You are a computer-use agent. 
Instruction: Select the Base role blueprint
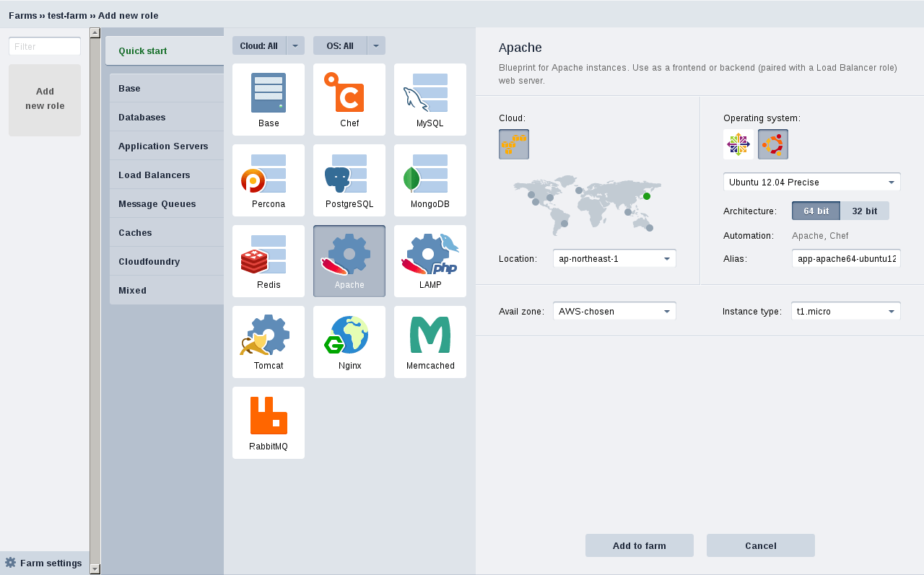(269, 100)
